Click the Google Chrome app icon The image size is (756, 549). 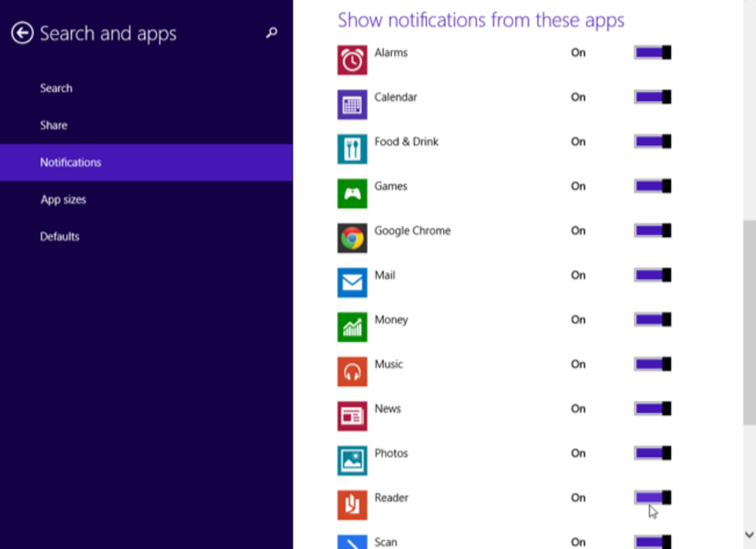pyautogui.click(x=352, y=238)
